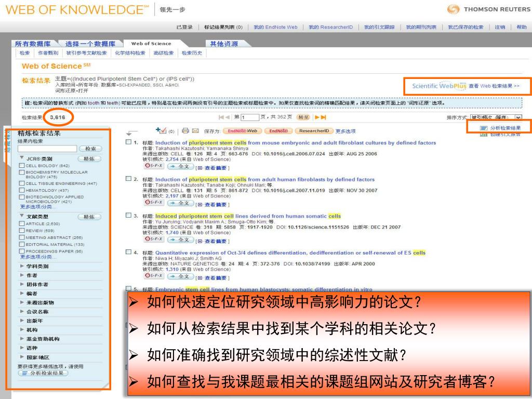Expand 学科类别 section
This screenshot has height=399, width=532.
(x=22, y=266)
